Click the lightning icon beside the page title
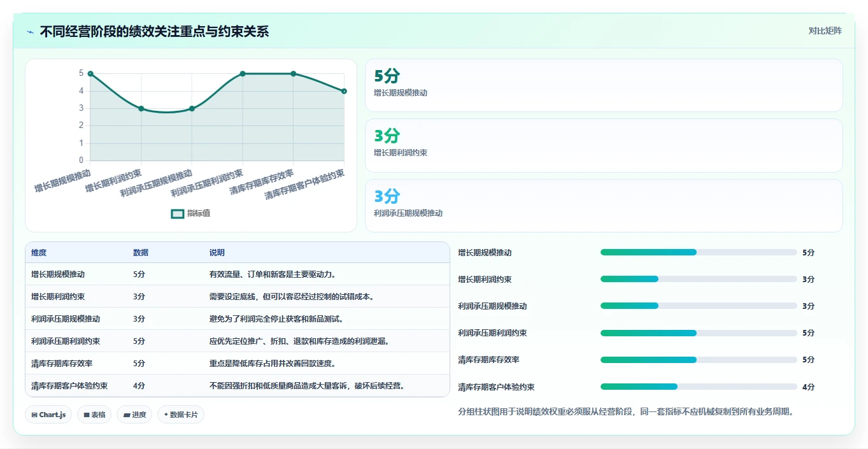This screenshot has height=449, width=868. 30,31
